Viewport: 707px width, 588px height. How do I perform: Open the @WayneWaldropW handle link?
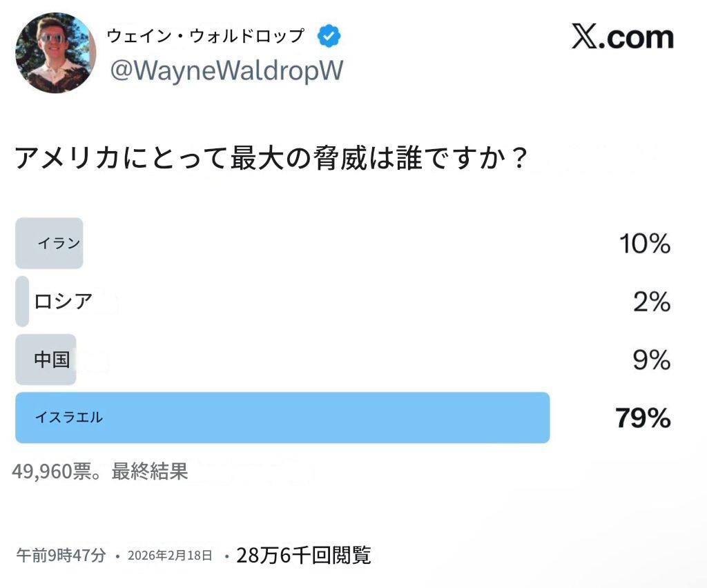pyautogui.click(x=226, y=71)
